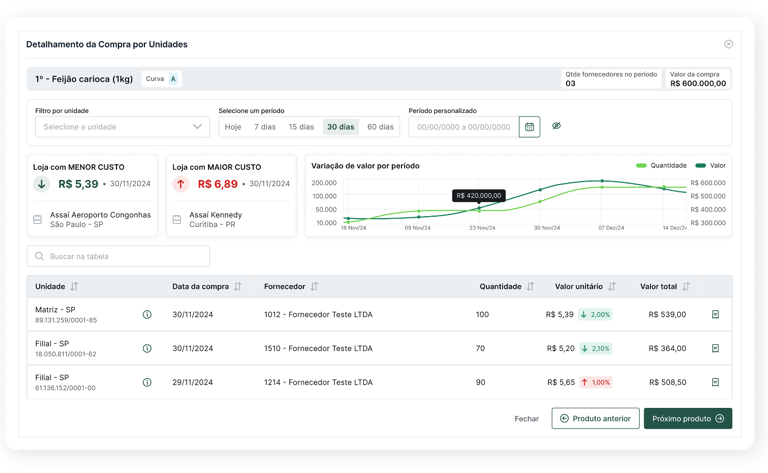The image size is (768, 473).
Task: Click the 1,00% increase badge
Action: pyautogui.click(x=596, y=382)
